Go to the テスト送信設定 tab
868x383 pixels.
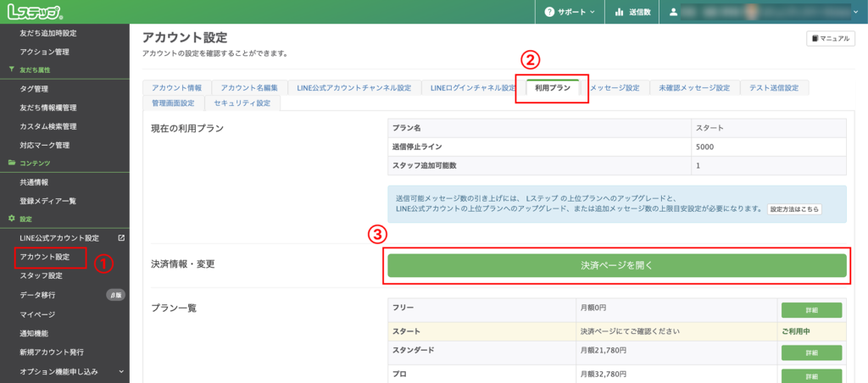775,88
